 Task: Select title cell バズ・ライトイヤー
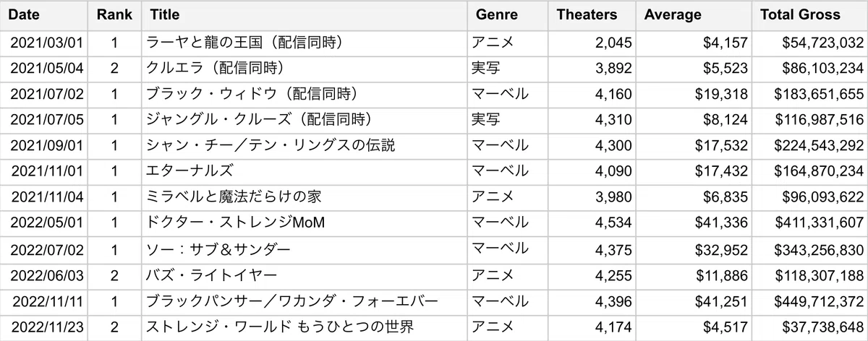[304, 275]
